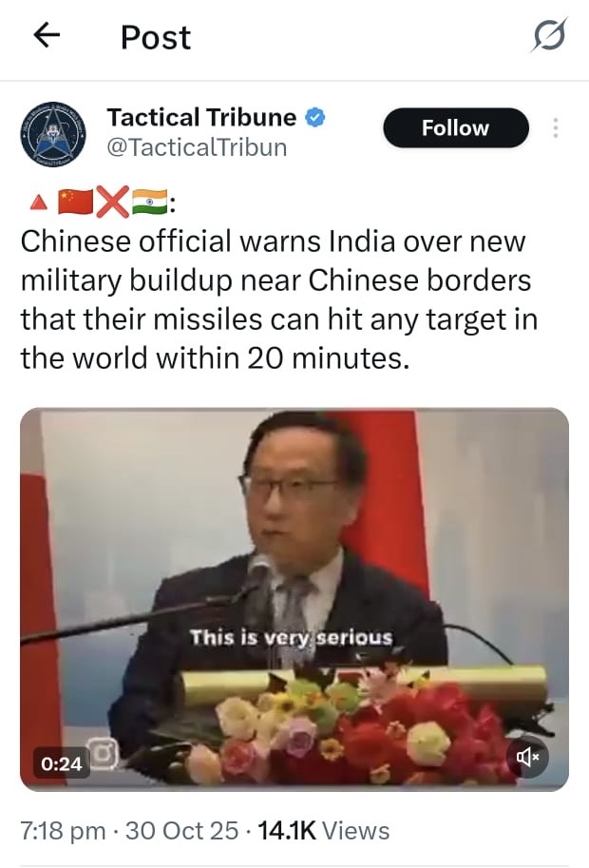Image resolution: width=589 pixels, height=868 pixels.
Task: Click the 0:24 video duration badge
Action: coord(62,764)
